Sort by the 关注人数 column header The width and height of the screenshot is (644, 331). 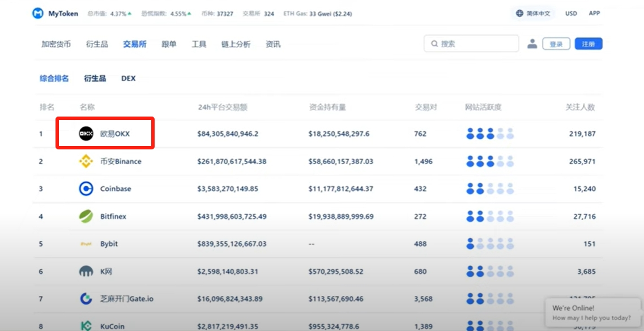pos(580,108)
